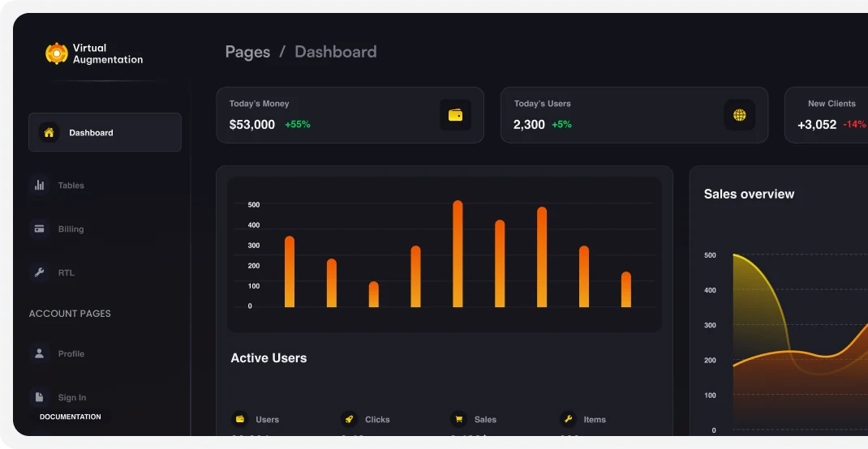Image resolution: width=868 pixels, height=449 pixels.
Task: Click the Active Users heading
Action: 269,357
